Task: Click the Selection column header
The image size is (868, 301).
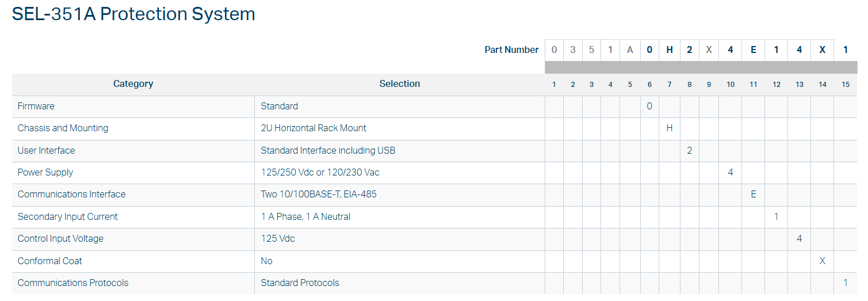Action: coord(400,84)
